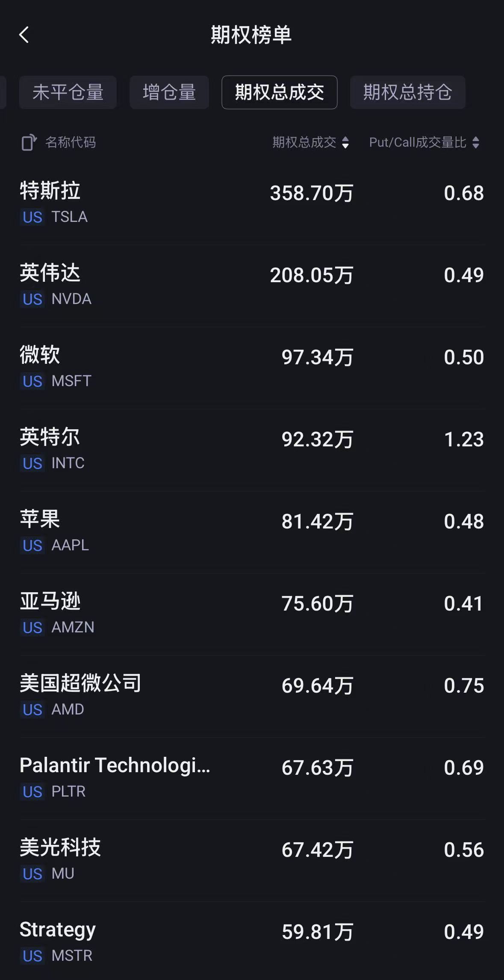
Task: Open the 英伟达 NVDA entry
Action: pos(252,285)
